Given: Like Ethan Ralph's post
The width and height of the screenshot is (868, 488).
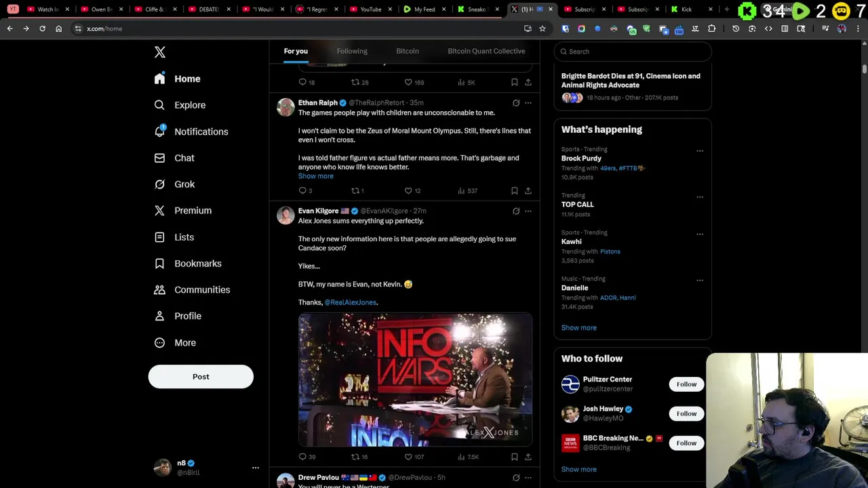Looking at the screenshot, I should click(x=413, y=190).
